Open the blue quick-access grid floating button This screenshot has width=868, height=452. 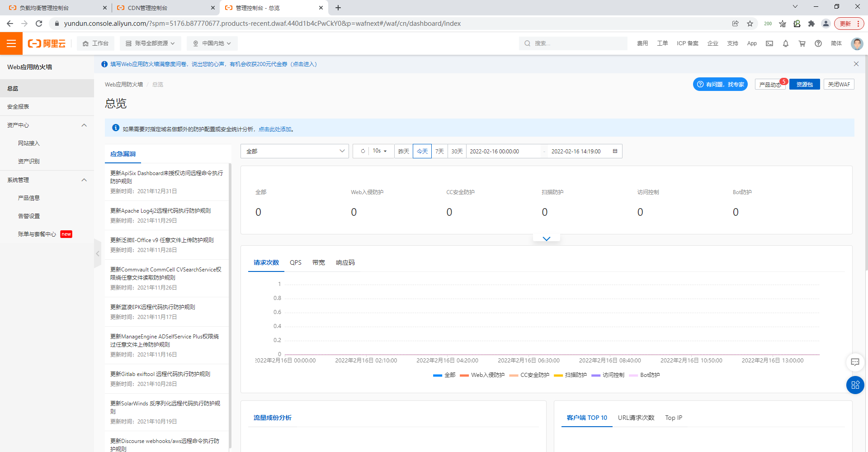point(855,385)
